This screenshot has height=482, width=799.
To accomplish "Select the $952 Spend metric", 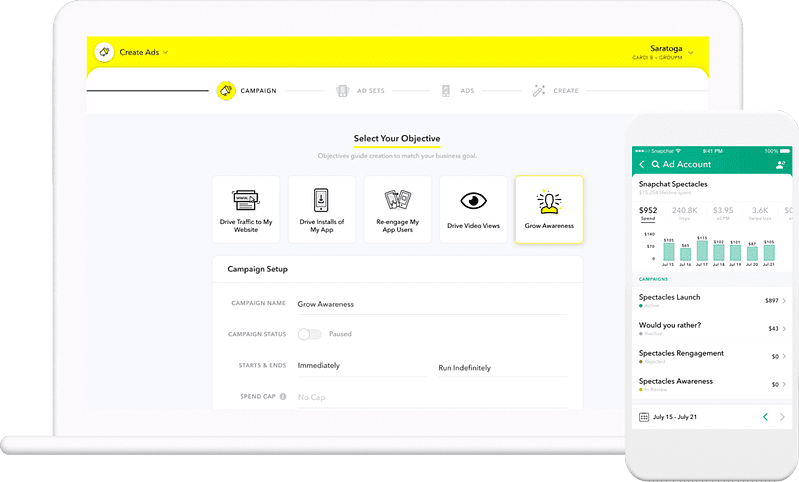I will (x=648, y=213).
